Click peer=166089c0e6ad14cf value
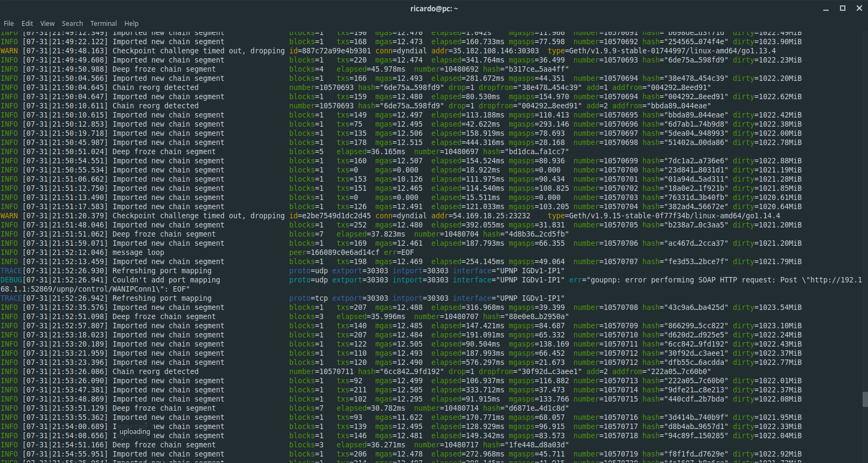868x463 pixels. [334, 252]
